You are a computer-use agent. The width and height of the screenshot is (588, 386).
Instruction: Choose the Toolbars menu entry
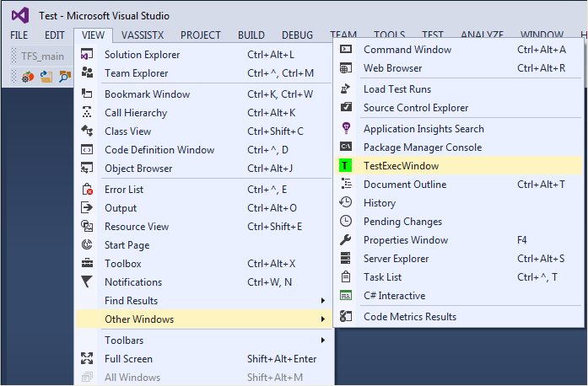coord(203,340)
